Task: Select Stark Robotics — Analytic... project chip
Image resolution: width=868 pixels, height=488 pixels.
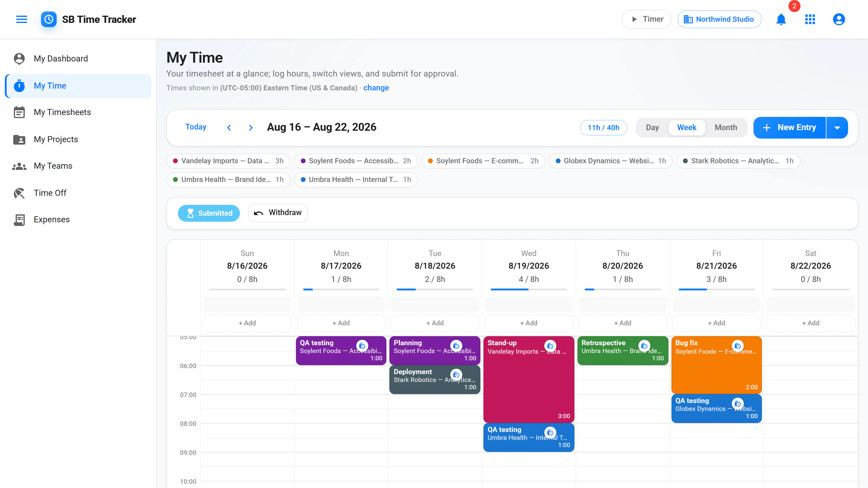Action: click(x=738, y=161)
